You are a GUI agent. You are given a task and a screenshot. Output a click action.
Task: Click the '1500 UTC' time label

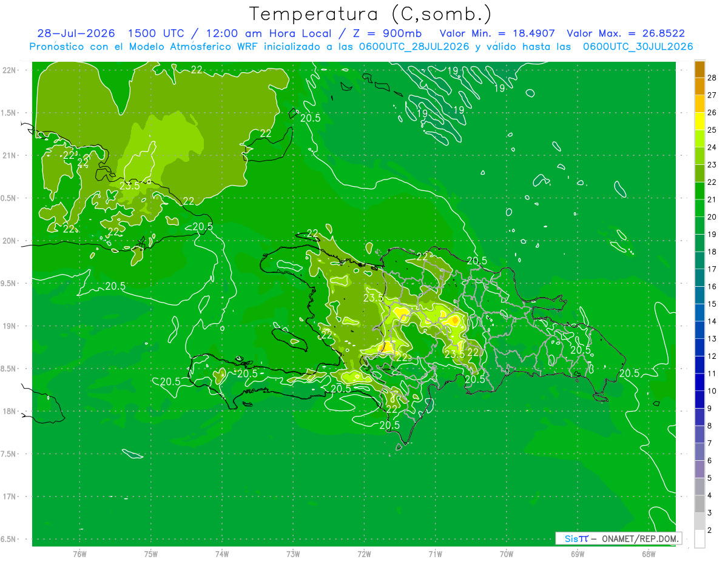155,33
